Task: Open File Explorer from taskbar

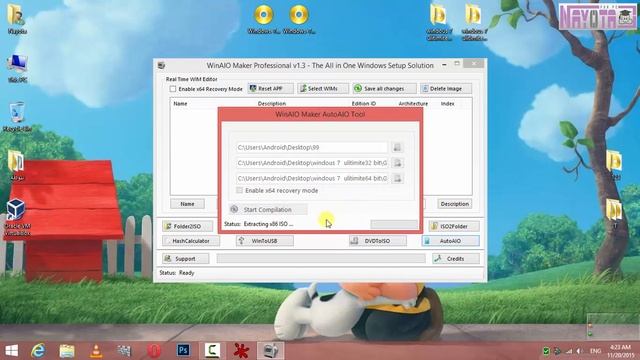Action: (67, 351)
